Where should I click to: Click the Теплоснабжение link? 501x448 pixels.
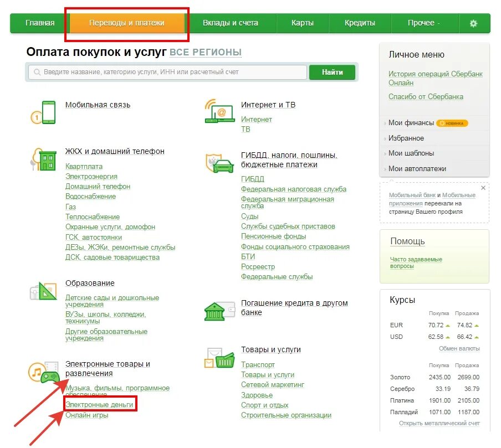click(93, 217)
